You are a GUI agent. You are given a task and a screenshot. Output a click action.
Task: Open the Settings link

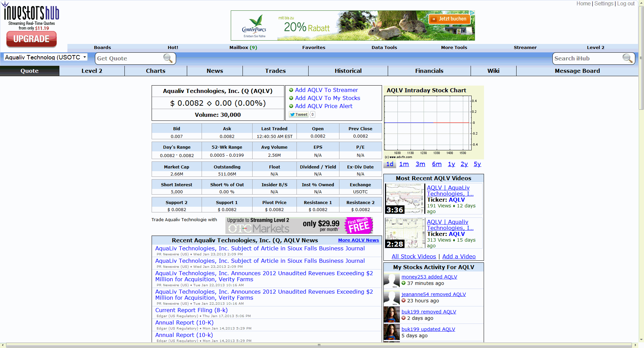pyautogui.click(x=604, y=4)
